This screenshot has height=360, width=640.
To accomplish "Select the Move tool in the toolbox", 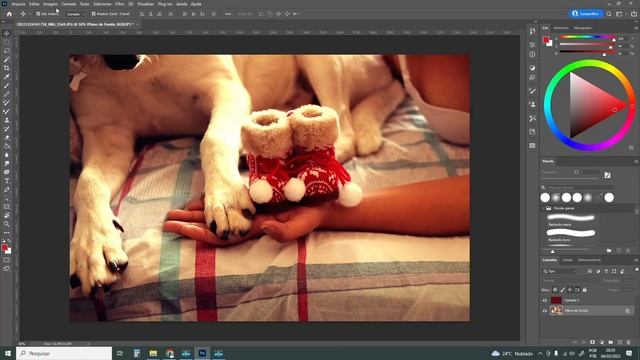I will tap(7, 33).
